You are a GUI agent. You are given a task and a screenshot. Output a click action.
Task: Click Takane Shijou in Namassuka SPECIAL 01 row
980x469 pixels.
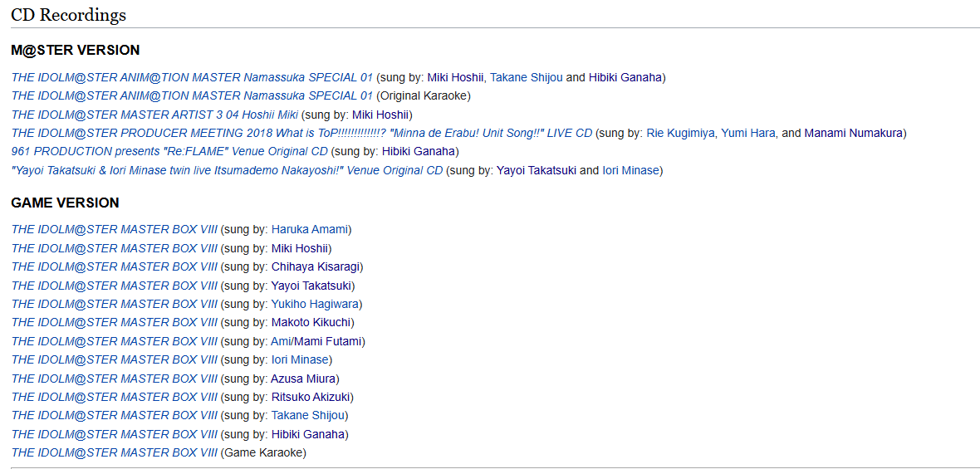point(527,77)
